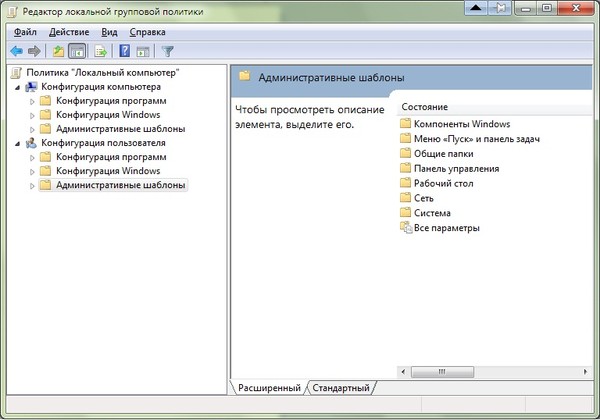The image size is (600, 420).
Task: Switch to the 'Расширенный' tab
Action: pos(269,387)
